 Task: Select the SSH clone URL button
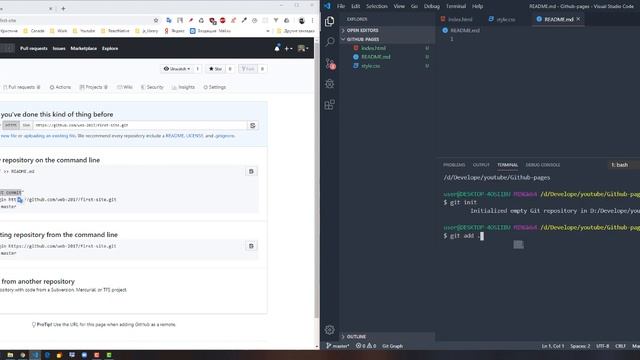[26, 125]
